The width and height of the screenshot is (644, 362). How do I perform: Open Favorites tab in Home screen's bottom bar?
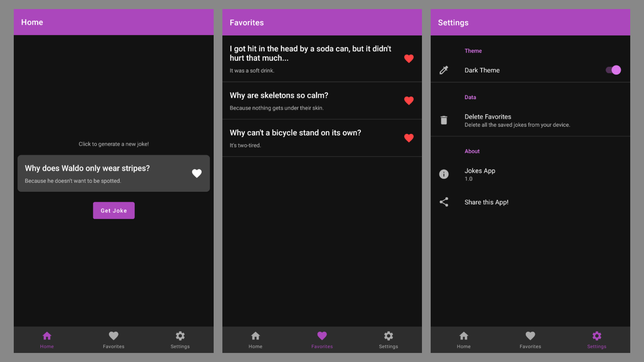click(x=113, y=339)
